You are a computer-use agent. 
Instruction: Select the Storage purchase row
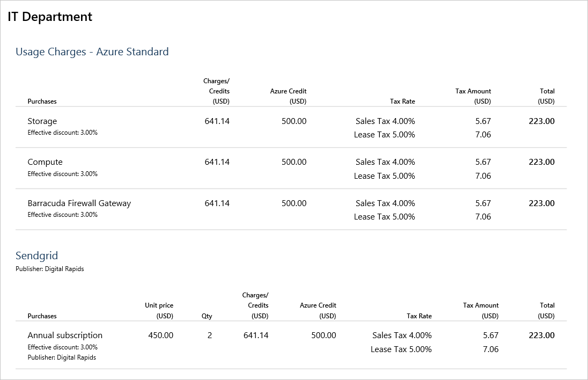coord(42,121)
